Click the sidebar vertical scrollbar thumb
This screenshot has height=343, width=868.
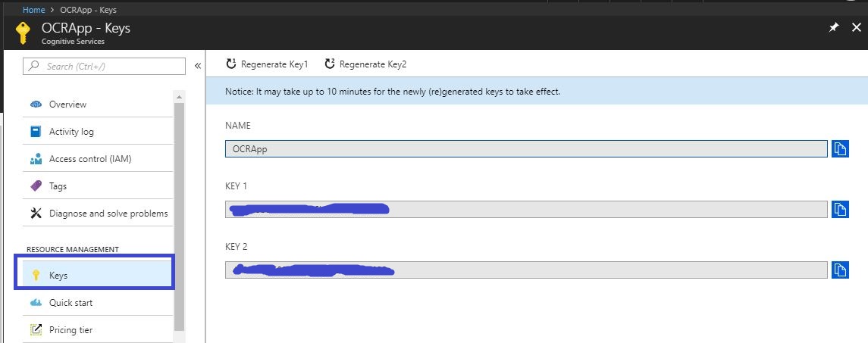tap(179, 216)
